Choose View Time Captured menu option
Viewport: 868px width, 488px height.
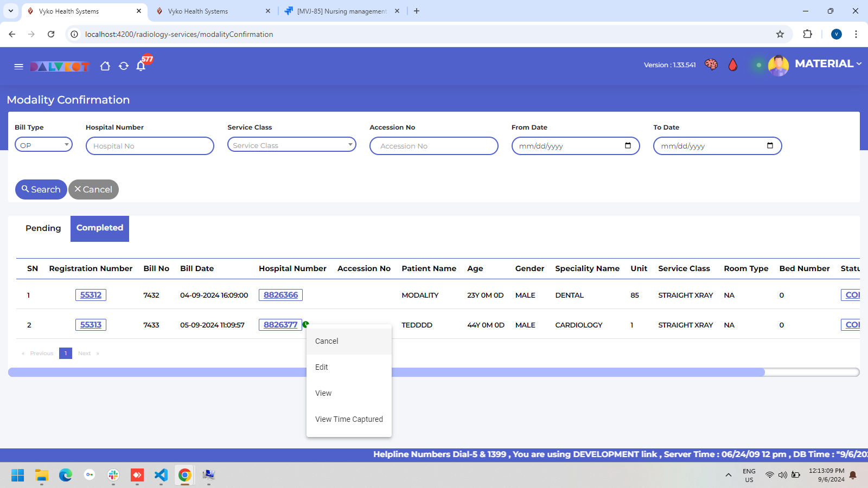[349, 419]
